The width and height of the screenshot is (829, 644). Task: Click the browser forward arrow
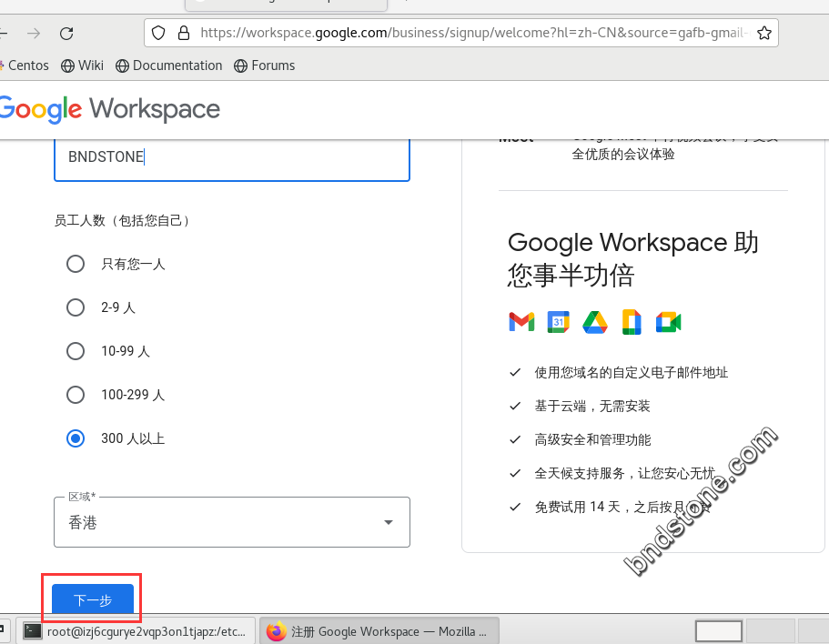(x=34, y=34)
